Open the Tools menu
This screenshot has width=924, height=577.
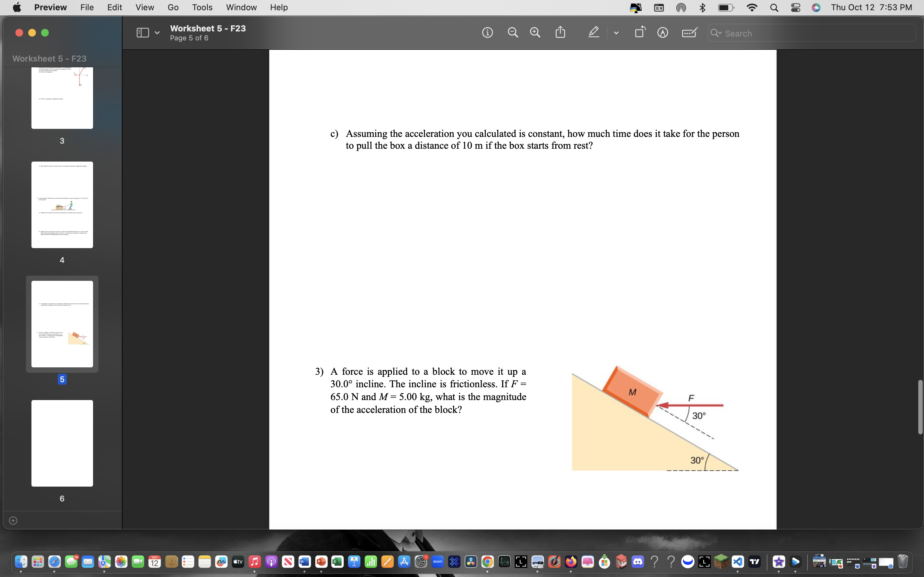click(202, 8)
